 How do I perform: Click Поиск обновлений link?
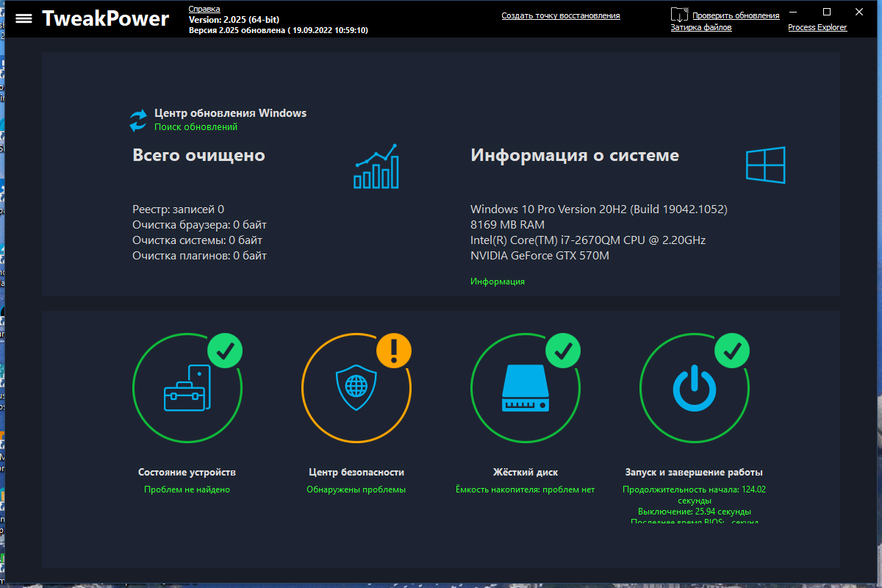coord(196,127)
